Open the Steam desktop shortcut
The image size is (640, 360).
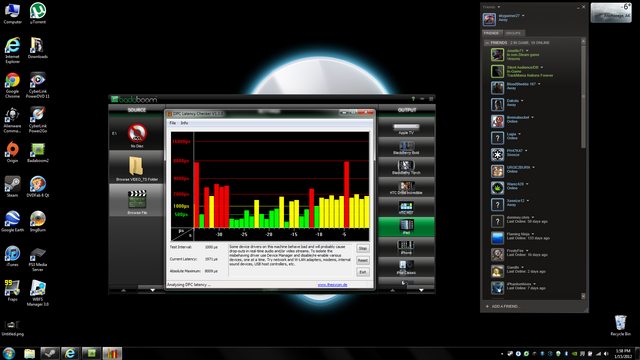12,186
